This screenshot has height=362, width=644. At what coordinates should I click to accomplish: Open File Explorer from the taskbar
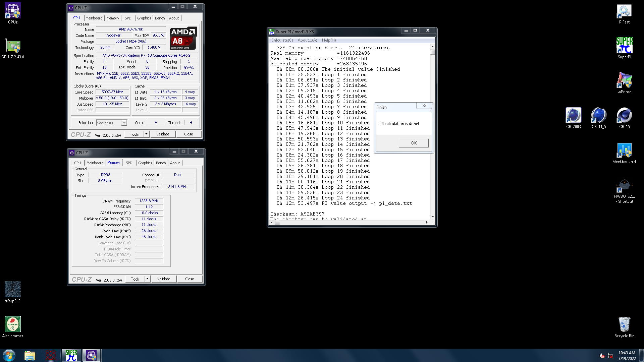coord(30,355)
